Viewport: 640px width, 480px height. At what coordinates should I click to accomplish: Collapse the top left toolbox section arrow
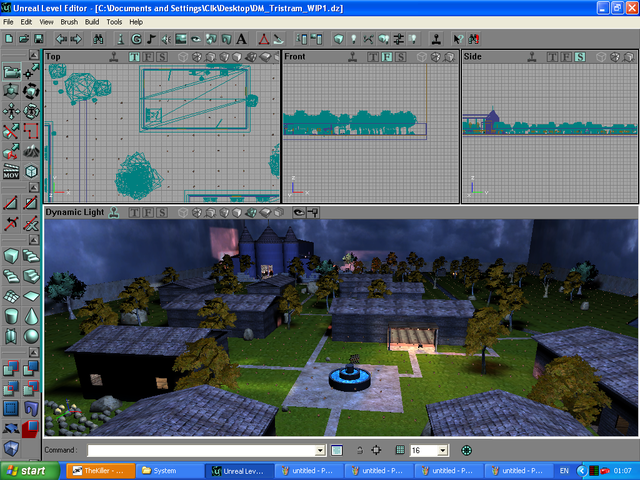click(x=33, y=55)
